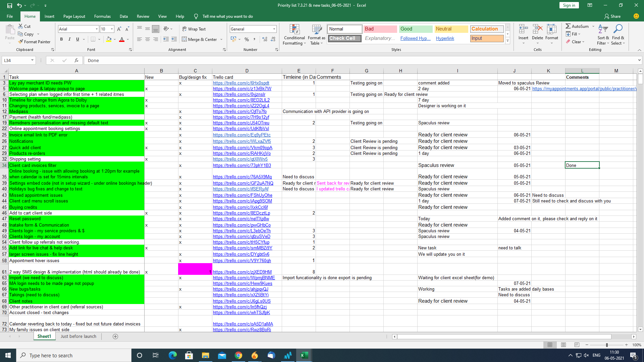Open the General number format dropdown
This screenshot has height=362, width=644.
[x=274, y=29]
